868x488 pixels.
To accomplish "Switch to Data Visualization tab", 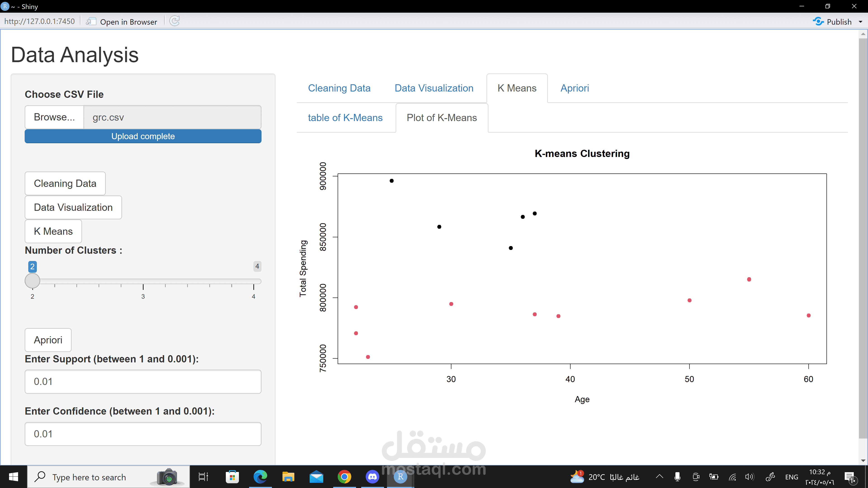I will (434, 88).
